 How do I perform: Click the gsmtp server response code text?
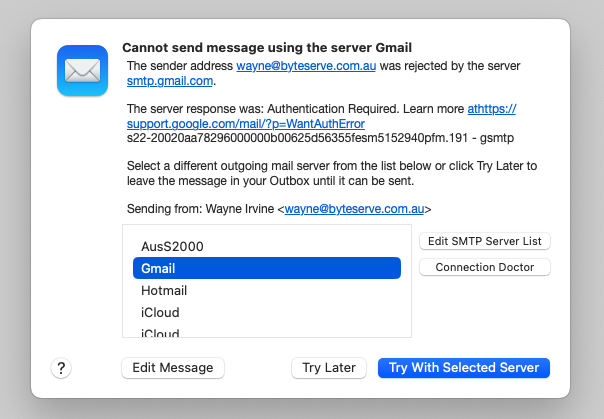tap(320, 138)
